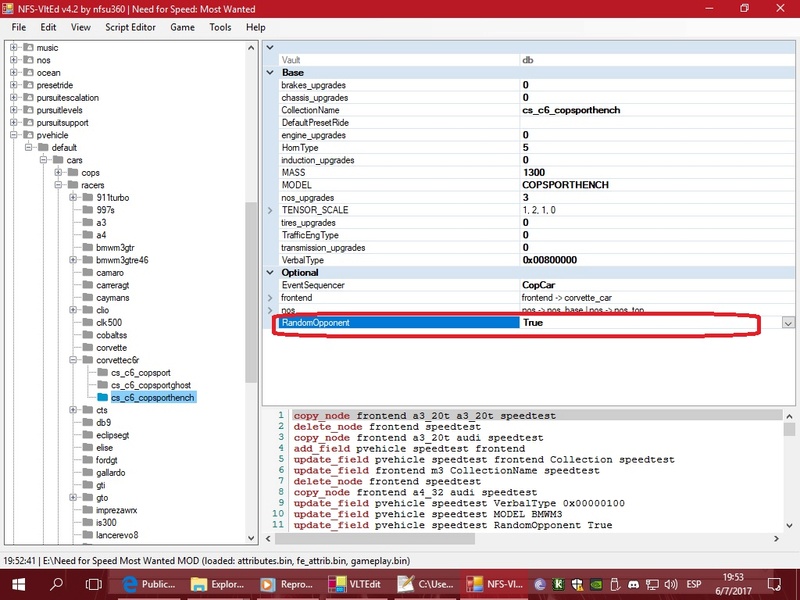This screenshot has height=600, width=800.
Task: Click the script panel horizontal scrollbar thumb
Action: [375, 538]
